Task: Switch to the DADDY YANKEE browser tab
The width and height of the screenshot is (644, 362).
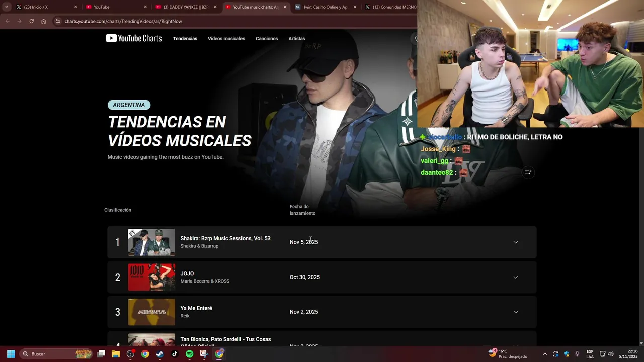Action: pyautogui.click(x=186, y=7)
